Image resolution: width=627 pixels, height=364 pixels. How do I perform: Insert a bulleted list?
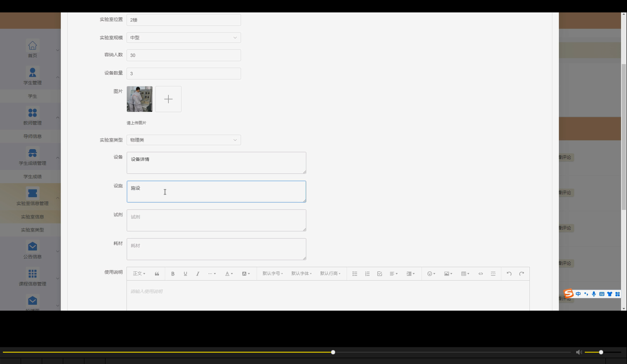(355, 274)
